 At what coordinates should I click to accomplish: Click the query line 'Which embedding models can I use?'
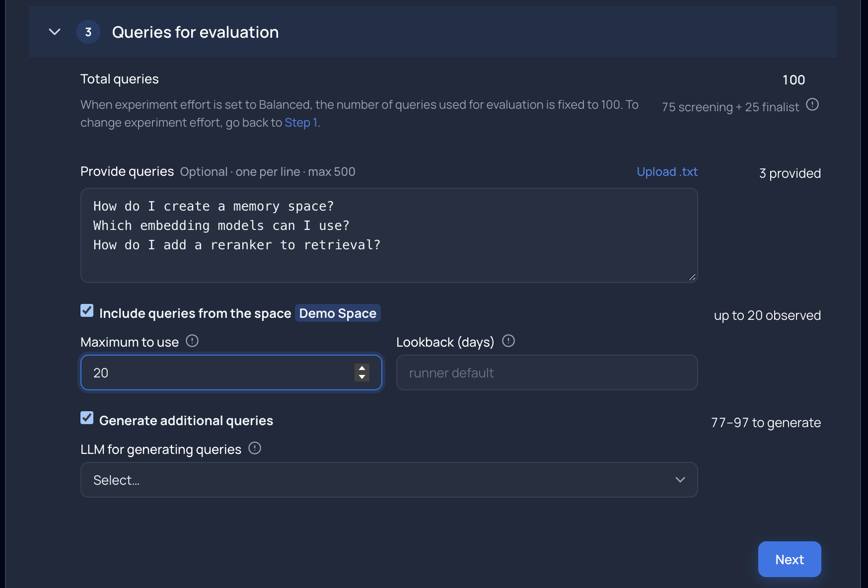tap(221, 226)
